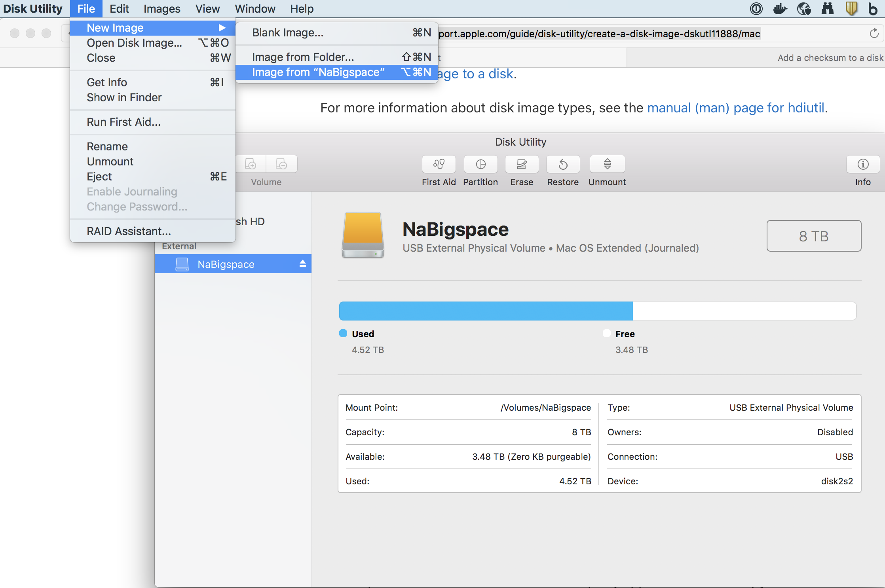885x588 pixels.
Task: Click the 'disk2s2' device value
Action: 837,481
